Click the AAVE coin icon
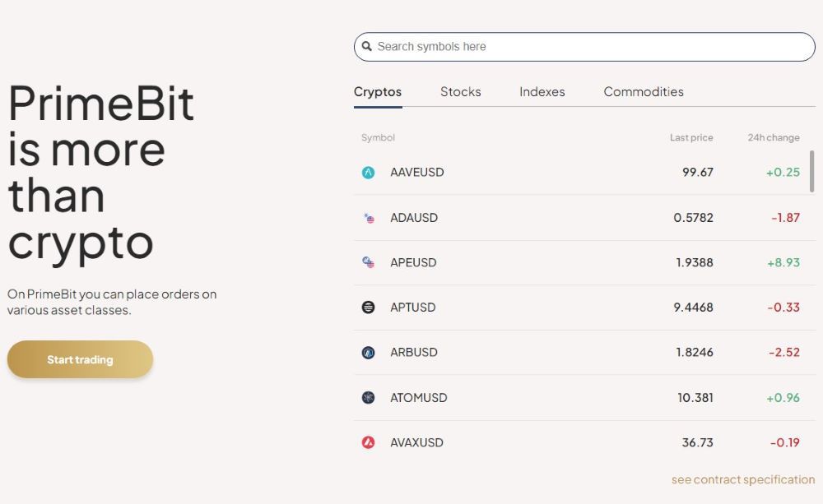This screenshot has width=823, height=504. [369, 172]
